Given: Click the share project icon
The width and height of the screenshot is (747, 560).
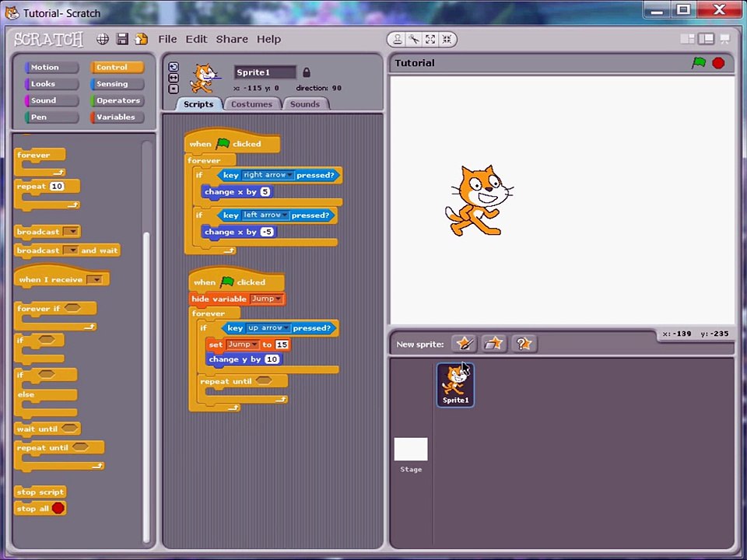Looking at the screenshot, I should tap(142, 39).
